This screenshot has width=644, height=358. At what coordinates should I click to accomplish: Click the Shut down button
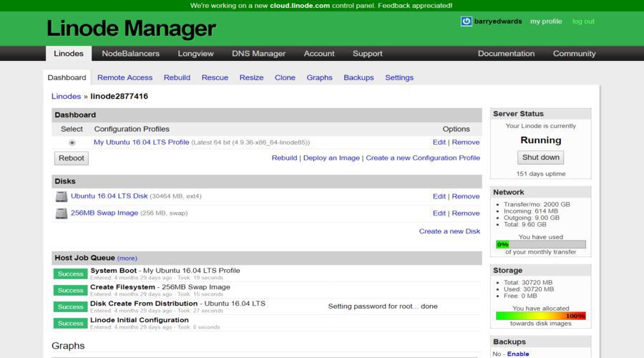[540, 157]
